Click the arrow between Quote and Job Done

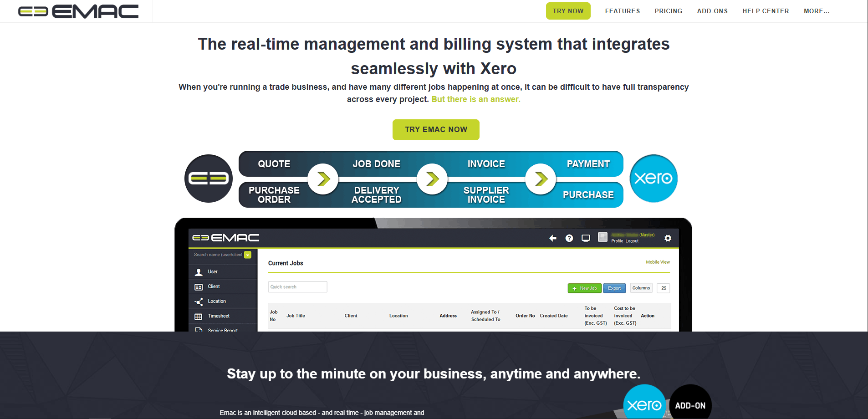click(323, 179)
